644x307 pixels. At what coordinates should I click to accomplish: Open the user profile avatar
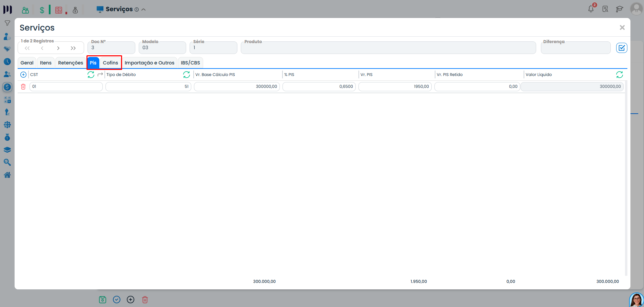pos(636,9)
